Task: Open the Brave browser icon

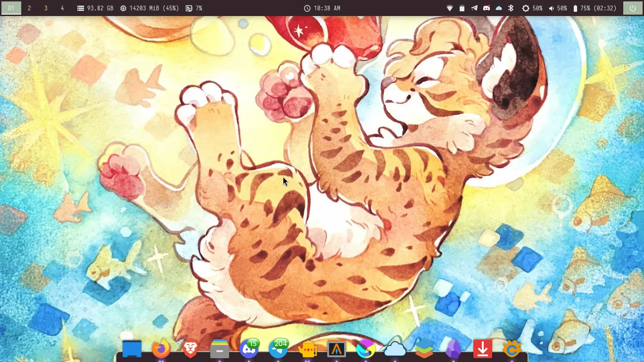Action: click(190, 349)
